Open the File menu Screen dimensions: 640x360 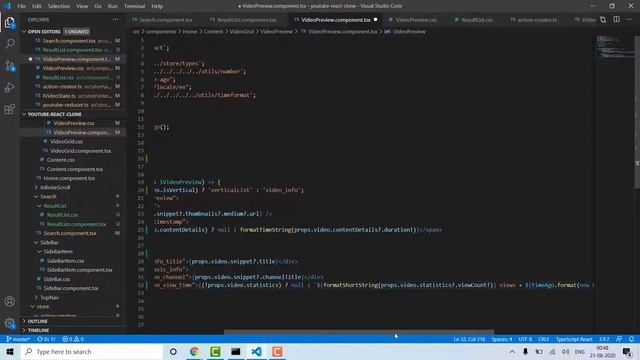21,6
